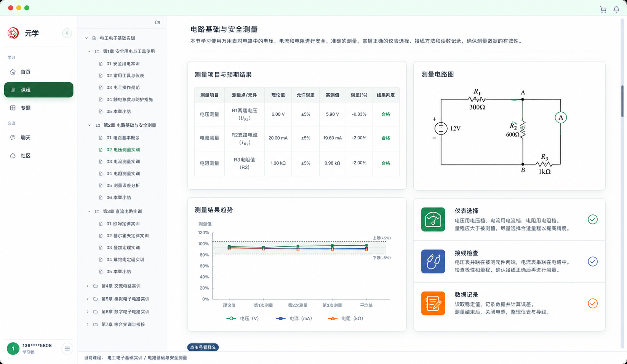
Task: Open the folder icon above course tree
Action: pos(158,22)
